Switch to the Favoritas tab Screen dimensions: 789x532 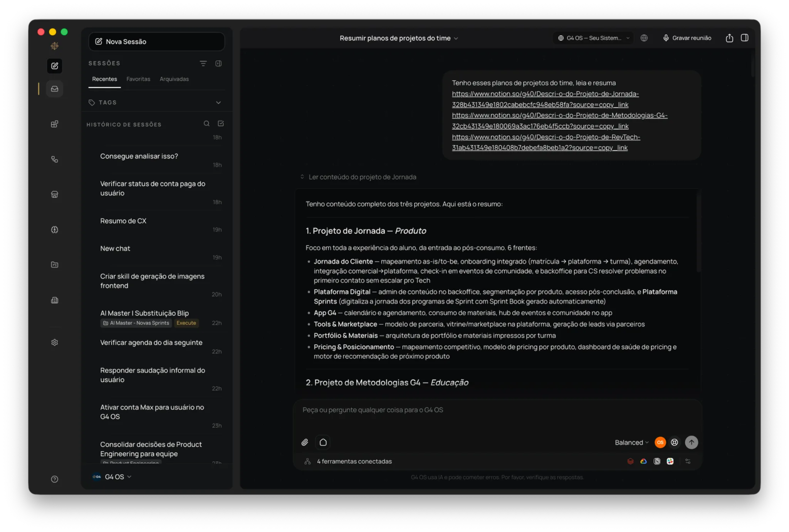138,79
